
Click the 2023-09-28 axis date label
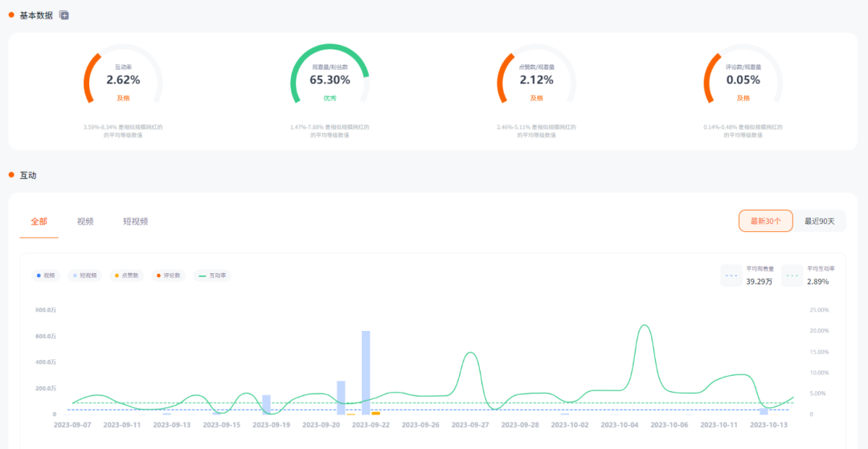pyautogui.click(x=520, y=425)
